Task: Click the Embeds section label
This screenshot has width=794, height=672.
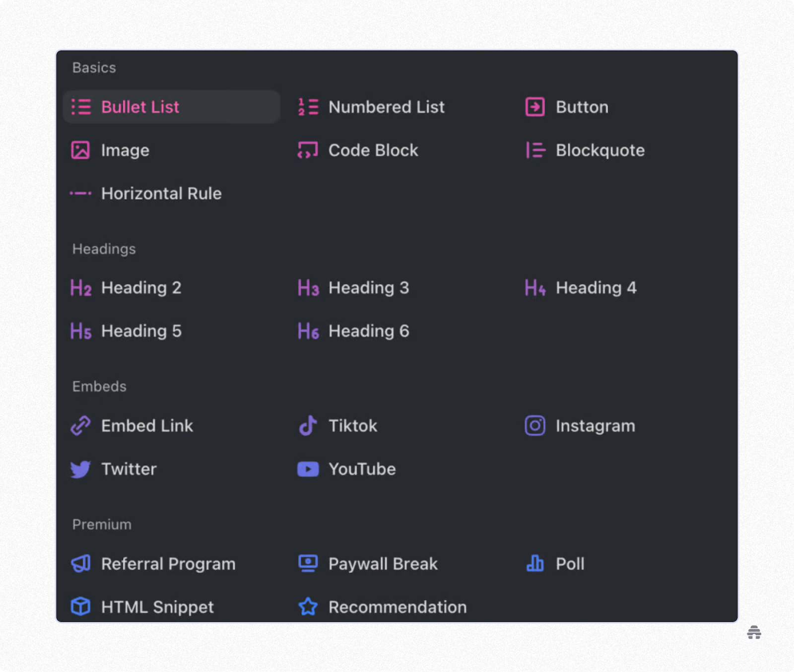Action: (x=99, y=386)
